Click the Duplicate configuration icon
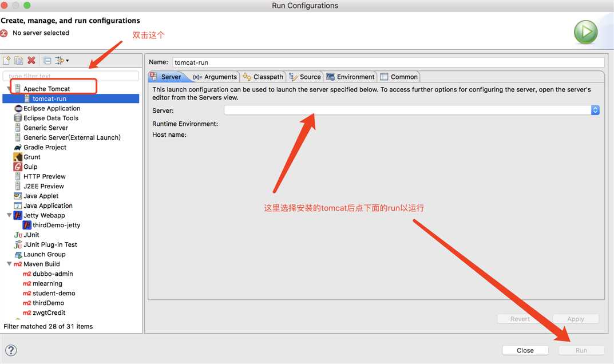This screenshot has height=364, width=614. pyautogui.click(x=18, y=60)
